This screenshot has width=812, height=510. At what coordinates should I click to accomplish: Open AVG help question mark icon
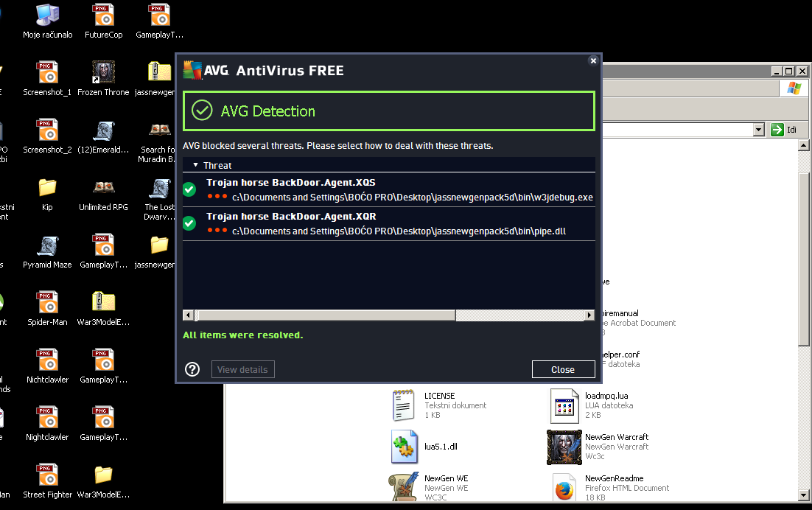(x=192, y=369)
